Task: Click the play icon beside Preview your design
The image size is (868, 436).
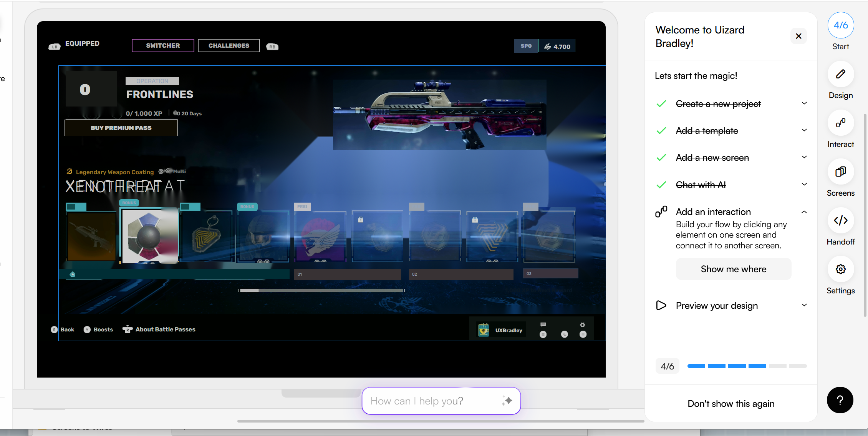Action: coord(661,305)
